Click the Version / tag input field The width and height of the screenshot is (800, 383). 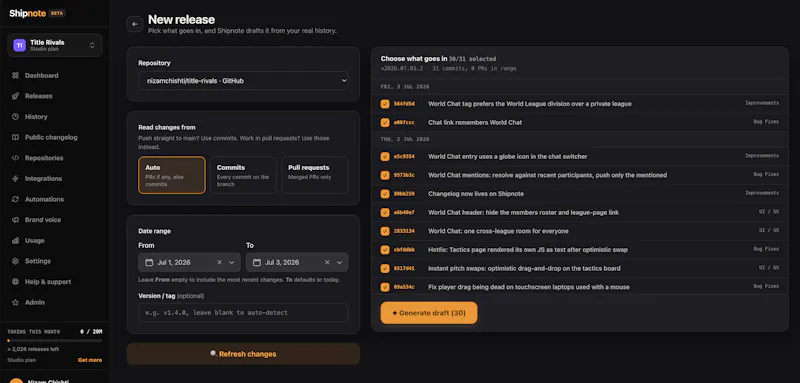243,313
